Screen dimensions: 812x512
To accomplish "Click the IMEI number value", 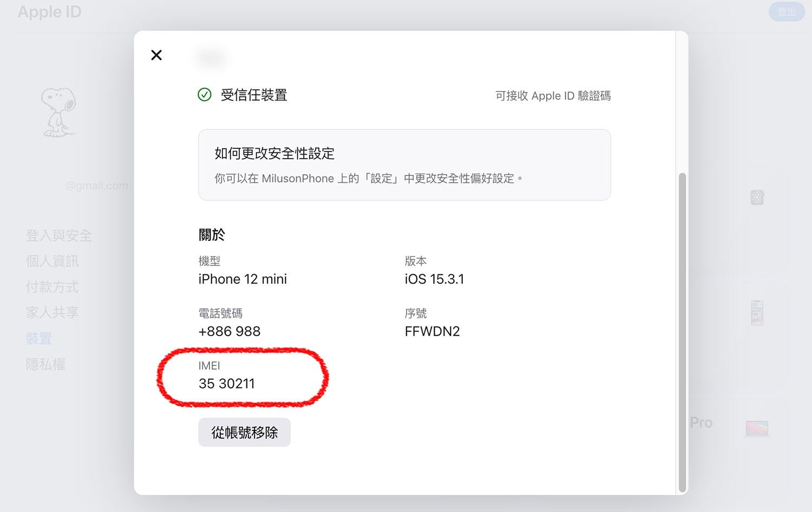I will pyautogui.click(x=226, y=384).
